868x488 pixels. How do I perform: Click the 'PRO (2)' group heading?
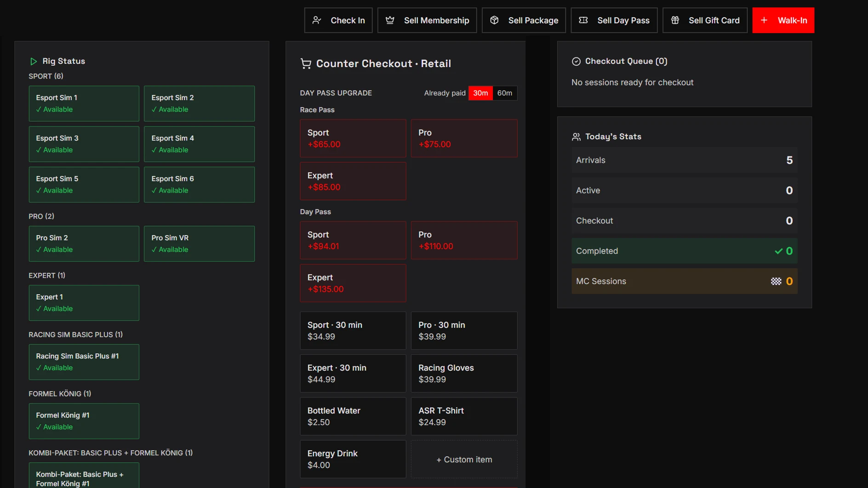pos(41,216)
